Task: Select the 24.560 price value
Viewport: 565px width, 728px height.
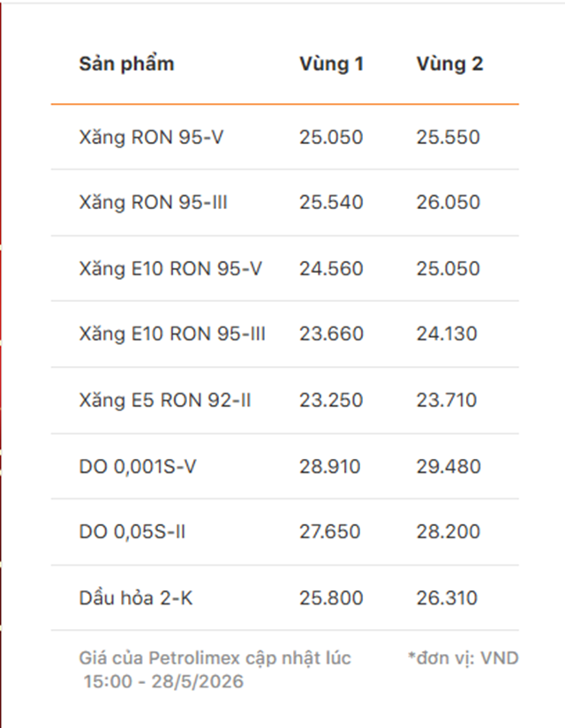Action: [331, 268]
